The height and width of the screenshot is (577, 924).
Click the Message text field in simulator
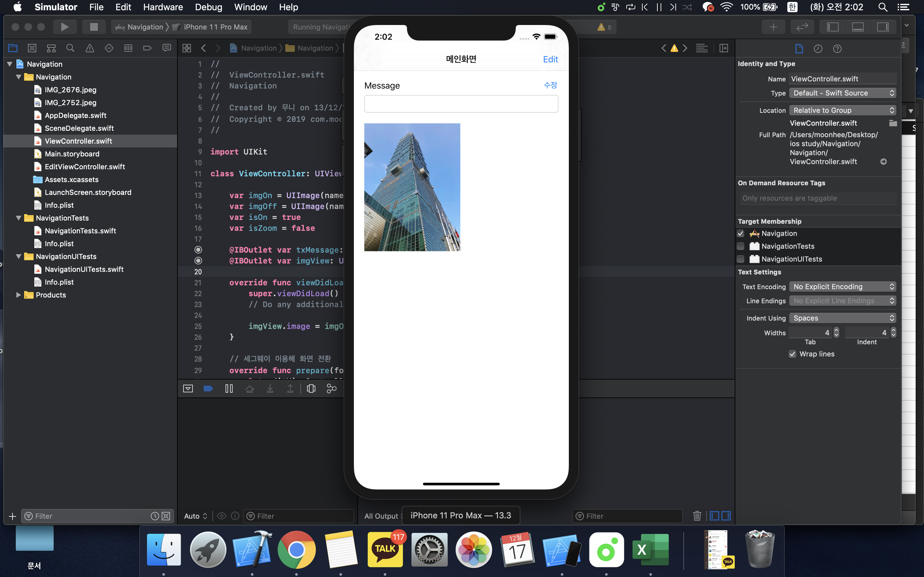[461, 104]
